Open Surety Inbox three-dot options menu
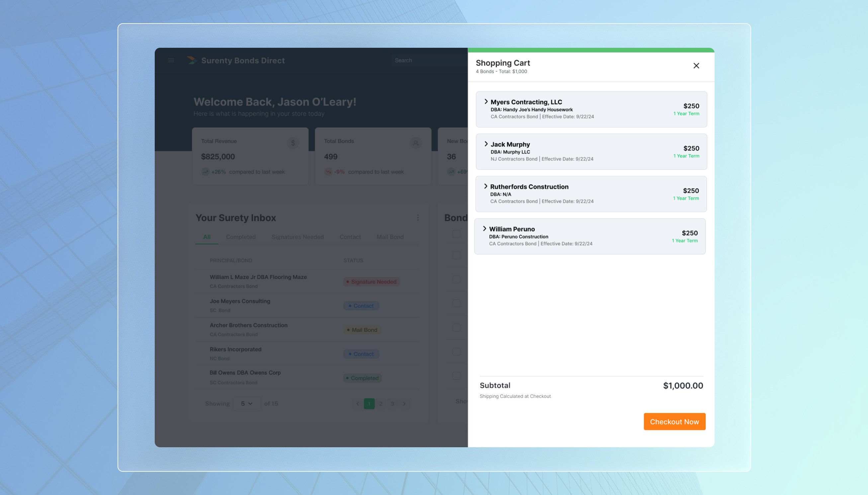The height and width of the screenshot is (495, 868). 417,218
